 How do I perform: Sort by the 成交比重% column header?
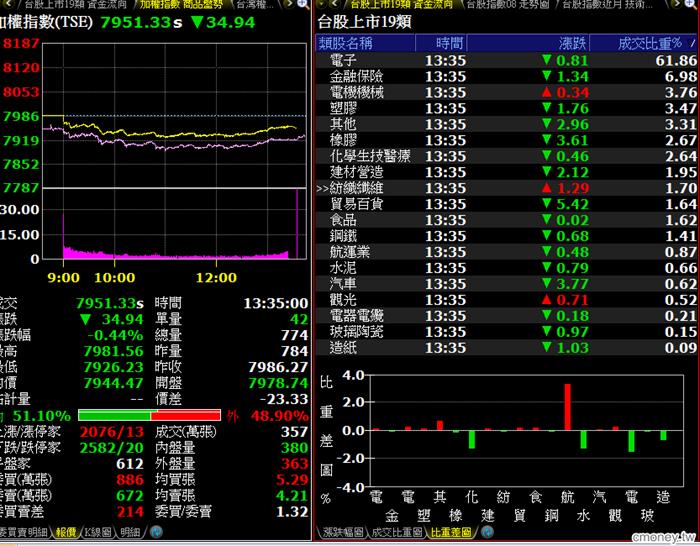tap(643, 43)
